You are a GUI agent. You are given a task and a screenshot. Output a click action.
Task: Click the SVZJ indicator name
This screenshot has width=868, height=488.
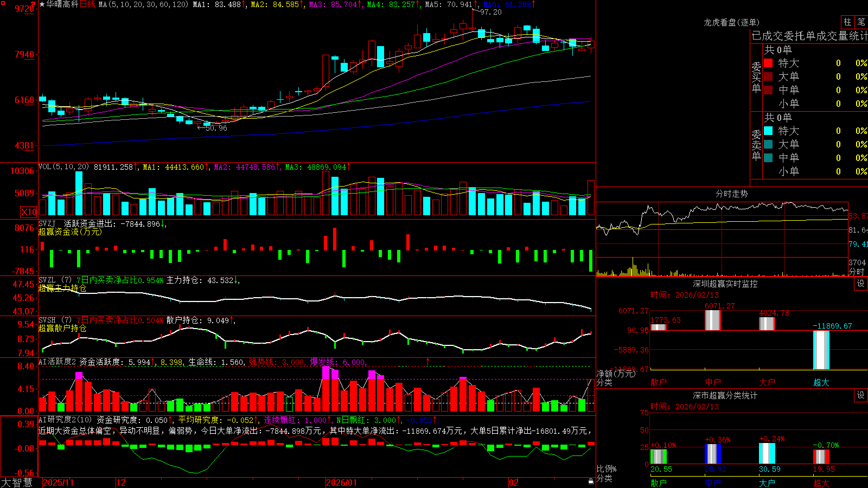click(x=47, y=223)
